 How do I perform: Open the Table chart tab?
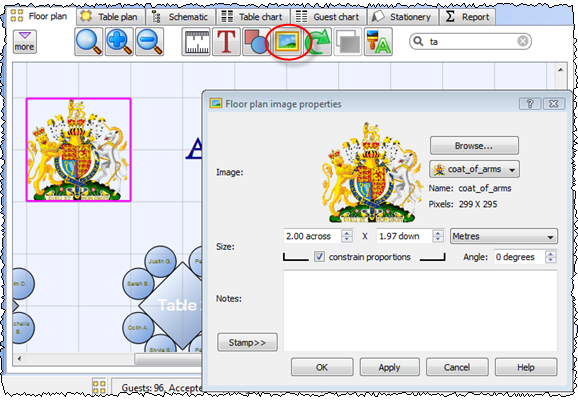tap(254, 17)
